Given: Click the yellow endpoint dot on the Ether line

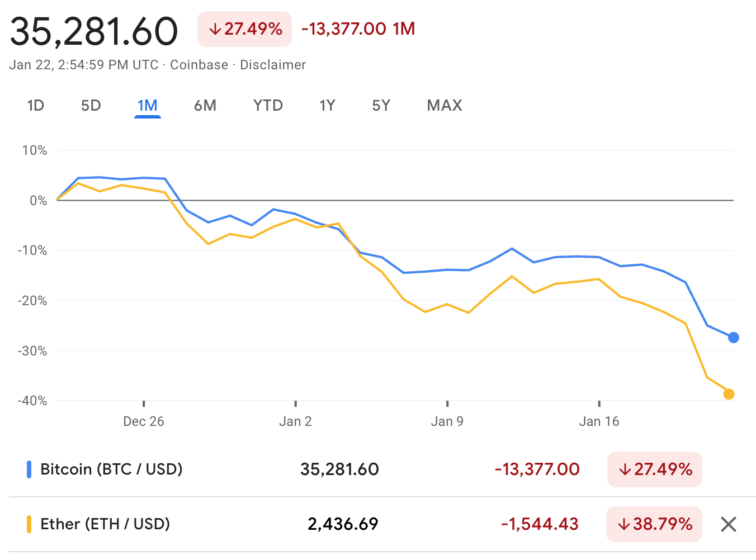Looking at the screenshot, I should click(x=730, y=394).
